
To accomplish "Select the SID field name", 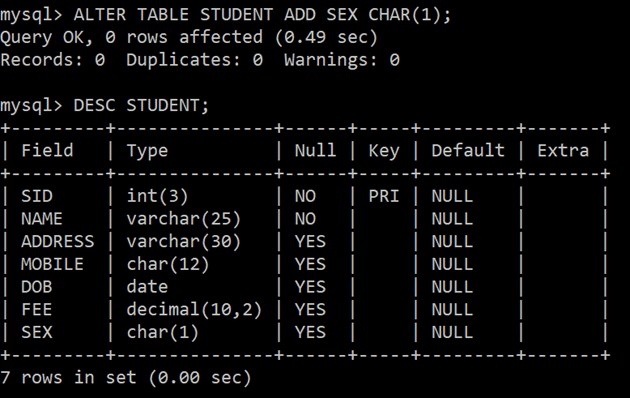I will point(37,196).
